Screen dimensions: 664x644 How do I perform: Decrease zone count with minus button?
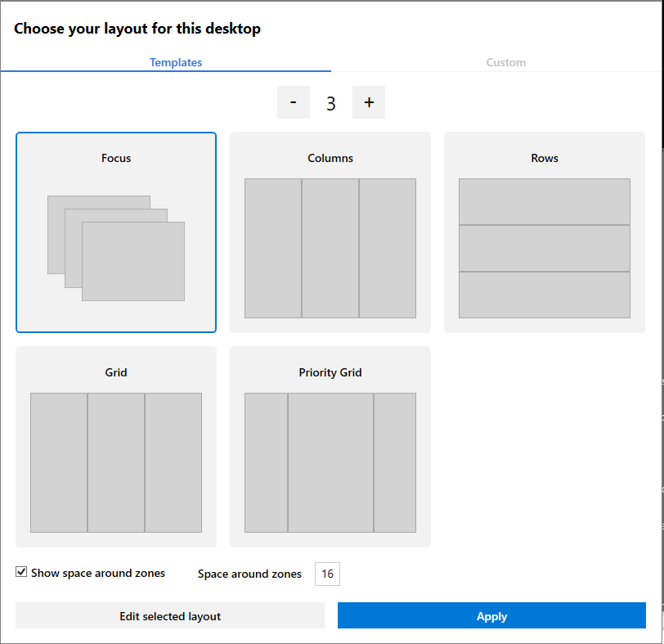293,102
